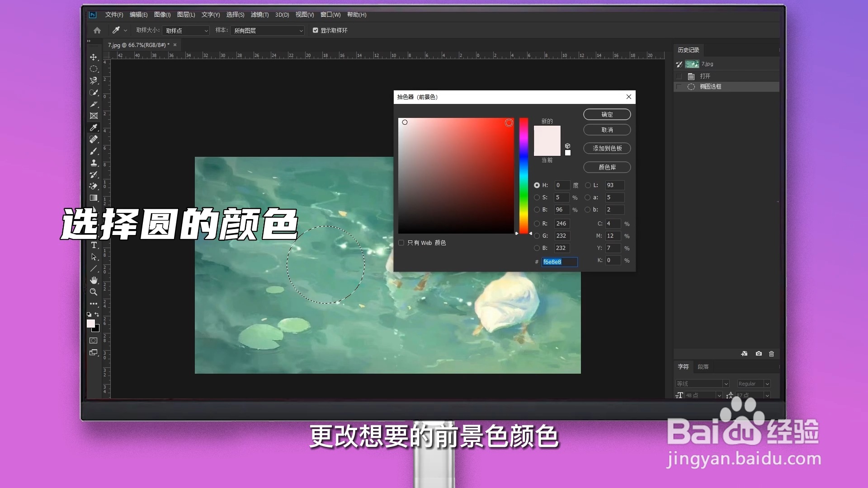The height and width of the screenshot is (488, 868).
Task: Select the S saturation radio button
Action: pyautogui.click(x=537, y=197)
